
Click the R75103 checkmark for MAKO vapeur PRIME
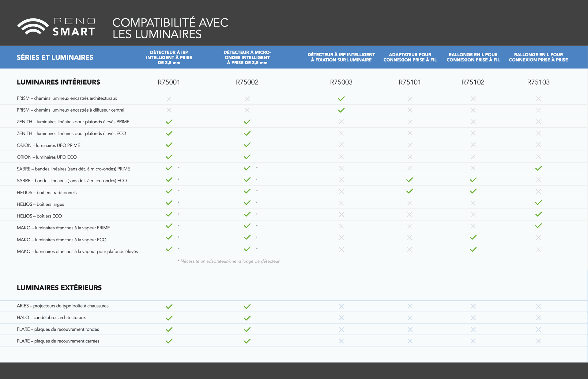coord(538,226)
